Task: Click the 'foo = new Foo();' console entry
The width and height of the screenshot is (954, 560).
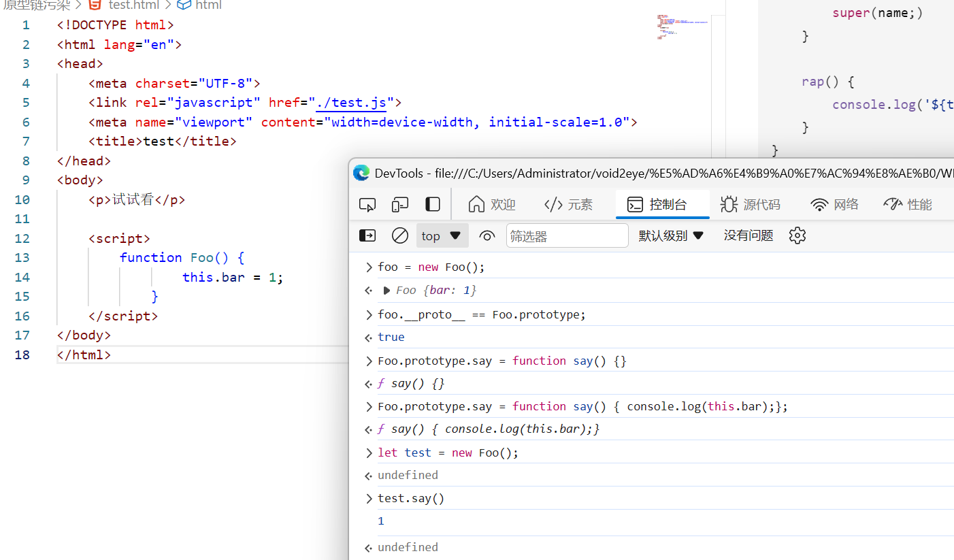Action: [x=431, y=267]
